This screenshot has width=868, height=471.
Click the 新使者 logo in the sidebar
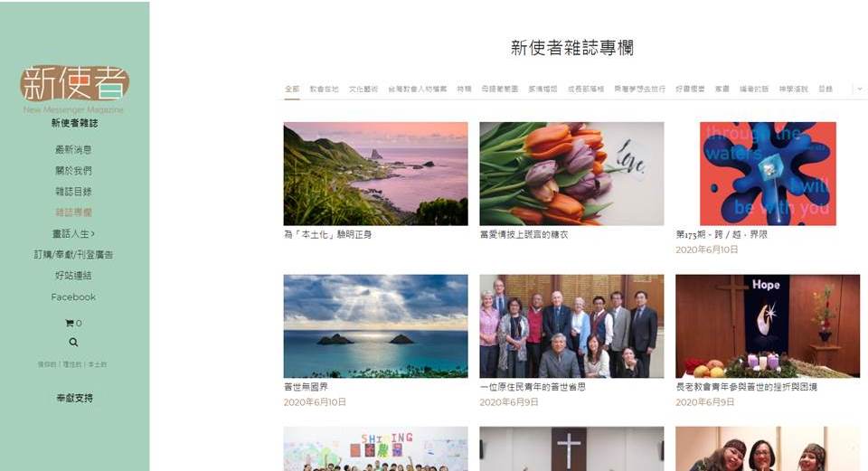point(74,83)
